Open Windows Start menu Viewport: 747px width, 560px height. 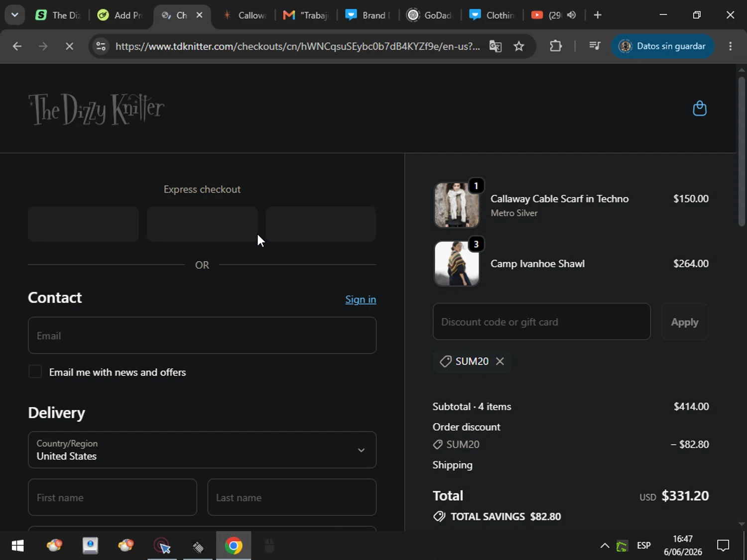pyautogui.click(x=17, y=546)
